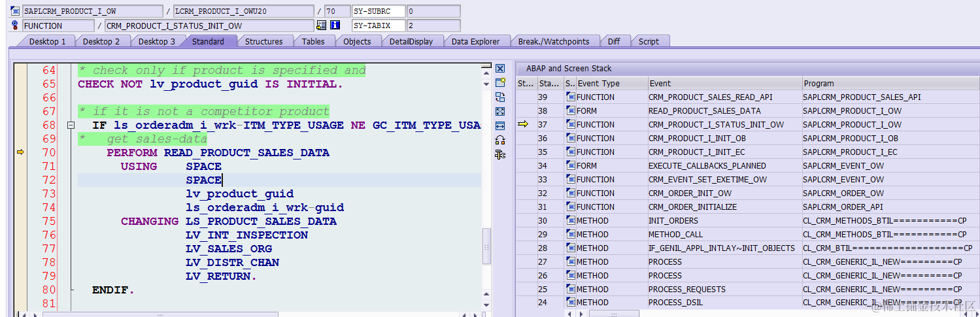Open the Script tab
980x317 pixels.
click(x=649, y=41)
